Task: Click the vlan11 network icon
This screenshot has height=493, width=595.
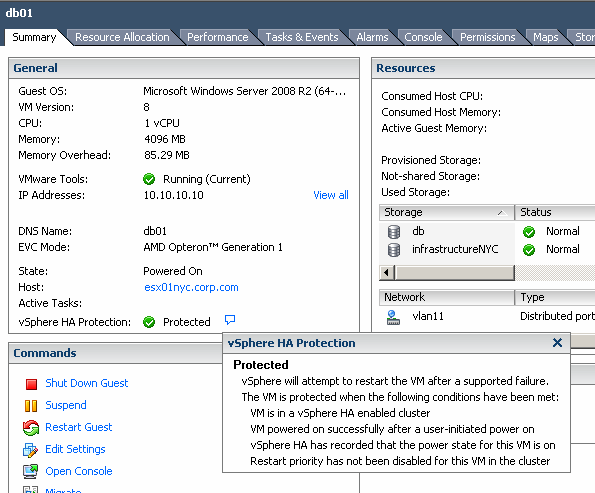Action: pyautogui.click(x=393, y=317)
